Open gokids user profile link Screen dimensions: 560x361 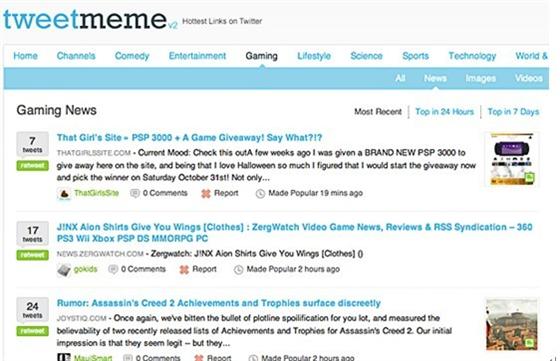click(x=85, y=269)
